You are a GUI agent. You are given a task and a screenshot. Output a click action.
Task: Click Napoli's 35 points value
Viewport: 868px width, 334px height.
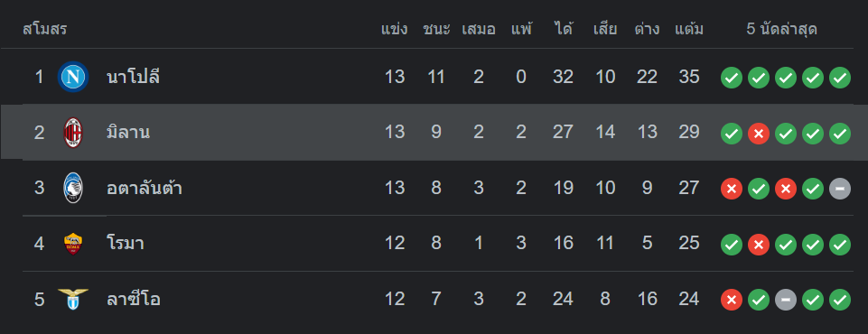689,77
